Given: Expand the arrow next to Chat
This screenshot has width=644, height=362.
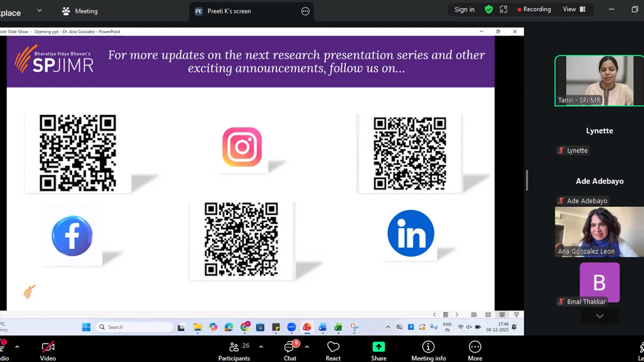Looking at the screenshot, I should coord(307,347).
